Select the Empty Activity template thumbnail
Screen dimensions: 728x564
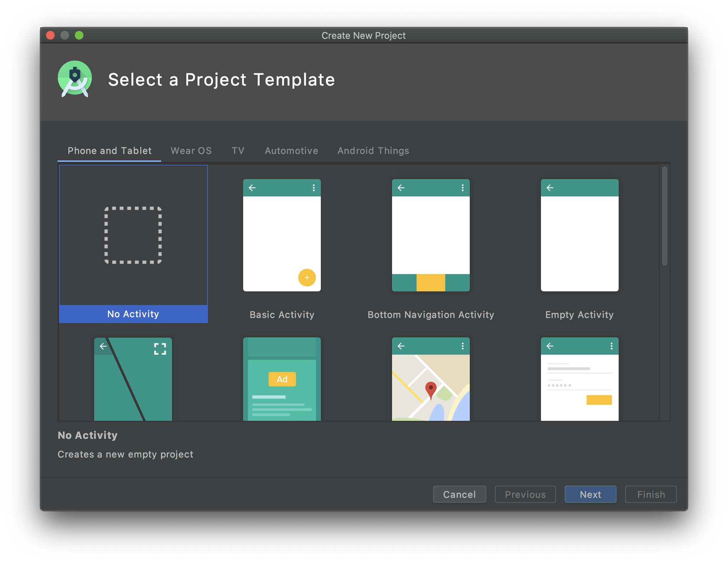coord(580,235)
